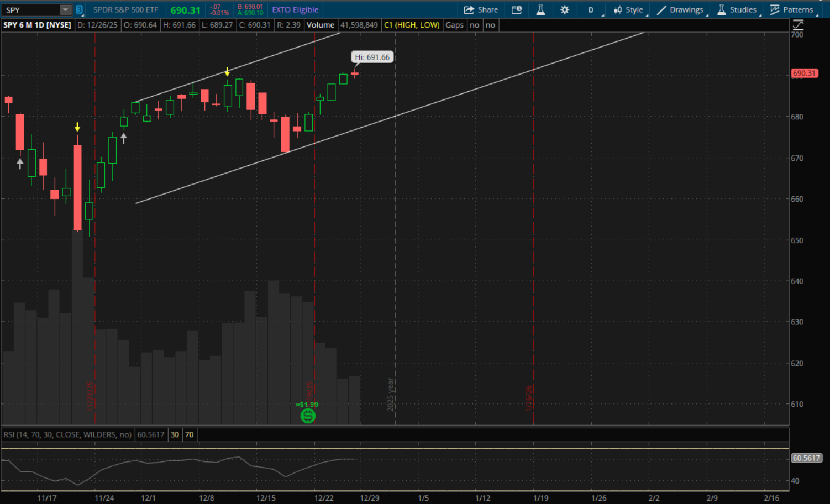Click the Hi: 691.66 price bubble
The height and width of the screenshot is (504, 830).
click(372, 57)
